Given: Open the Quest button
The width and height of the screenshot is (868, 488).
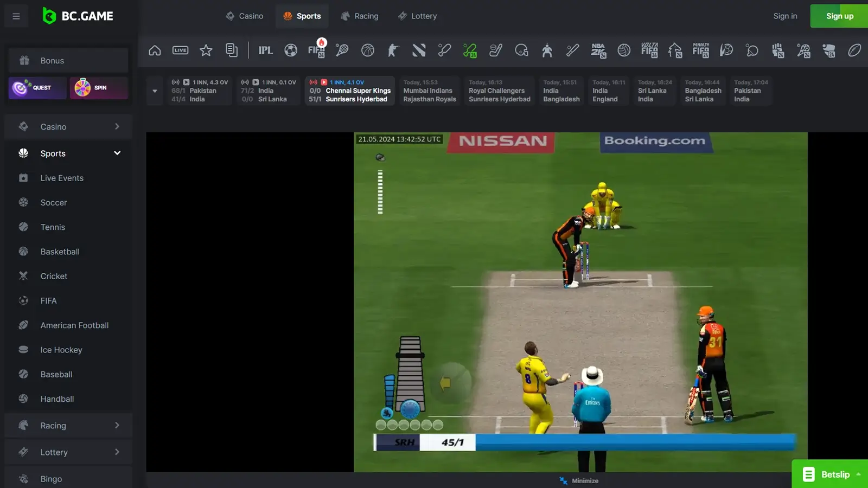Looking at the screenshot, I should tap(37, 88).
